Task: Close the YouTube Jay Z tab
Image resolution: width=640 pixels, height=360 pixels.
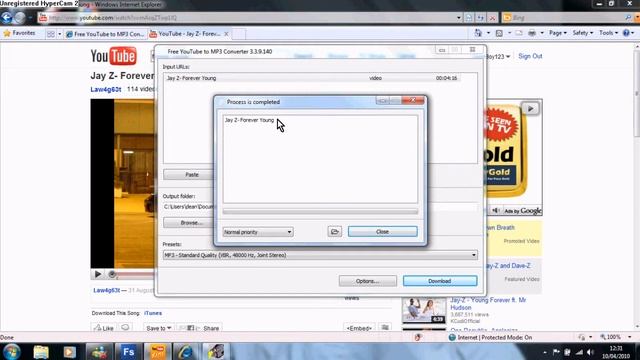Action: click(x=226, y=34)
